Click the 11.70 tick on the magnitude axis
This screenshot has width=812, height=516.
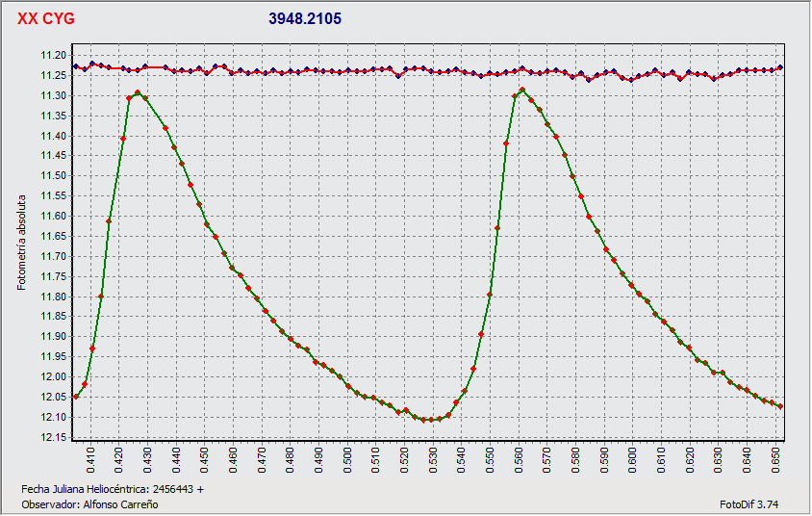coord(52,257)
